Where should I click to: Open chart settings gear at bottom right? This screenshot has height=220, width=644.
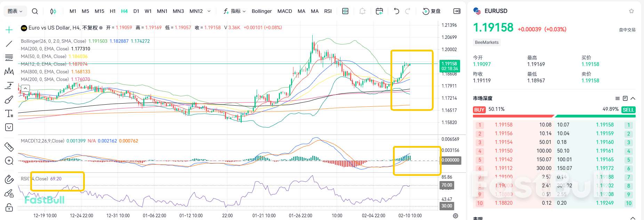(456, 216)
